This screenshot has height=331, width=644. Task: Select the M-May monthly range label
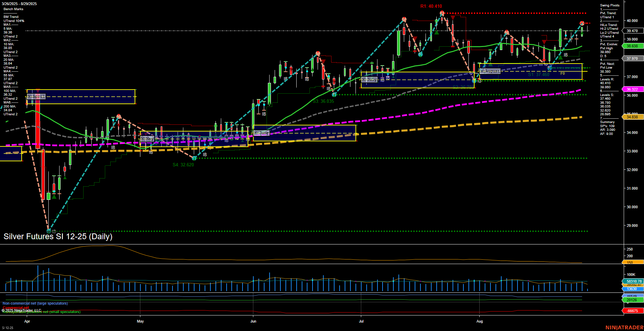[147, 139]
